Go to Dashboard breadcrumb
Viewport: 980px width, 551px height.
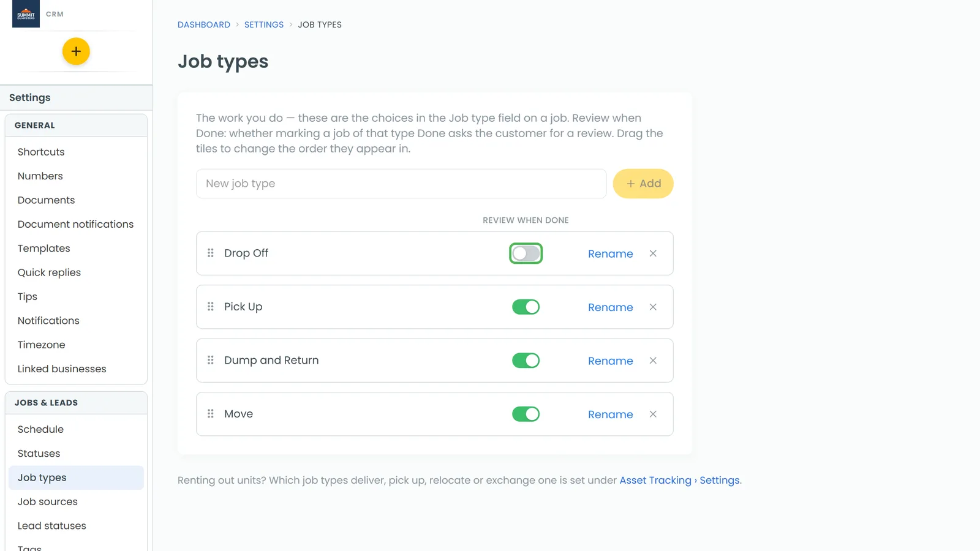[x=204, y=24]
